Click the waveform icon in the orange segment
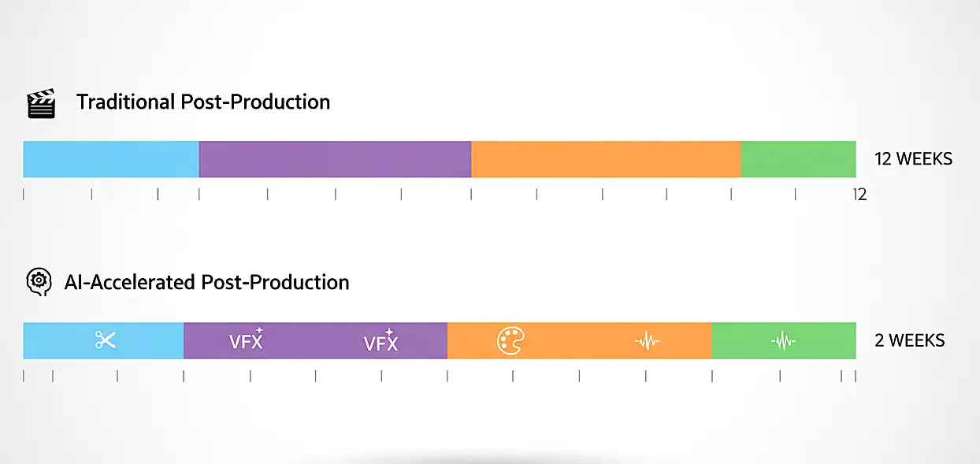980x464 pixels. (x=647, y=341)
